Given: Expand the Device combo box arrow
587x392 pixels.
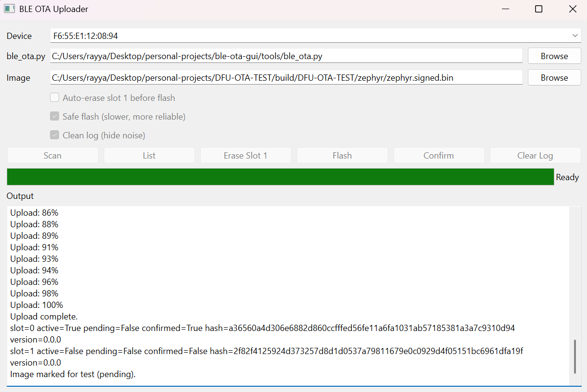Looking at the screenshot, I should [x=575, y=35].
